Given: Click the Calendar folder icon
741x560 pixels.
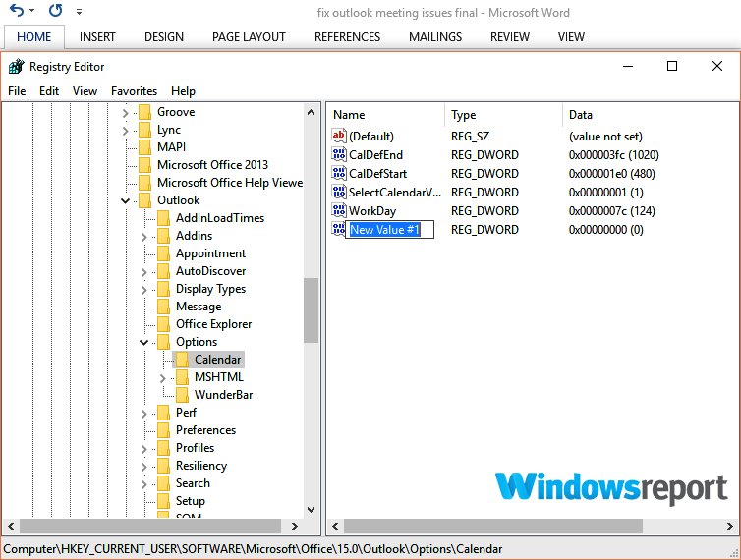Looking at the screenshot, I should pos(182,360).
